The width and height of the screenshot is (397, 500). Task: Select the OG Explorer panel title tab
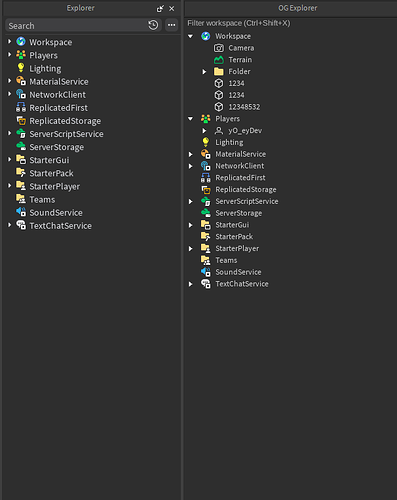click(x=298, y=8)
